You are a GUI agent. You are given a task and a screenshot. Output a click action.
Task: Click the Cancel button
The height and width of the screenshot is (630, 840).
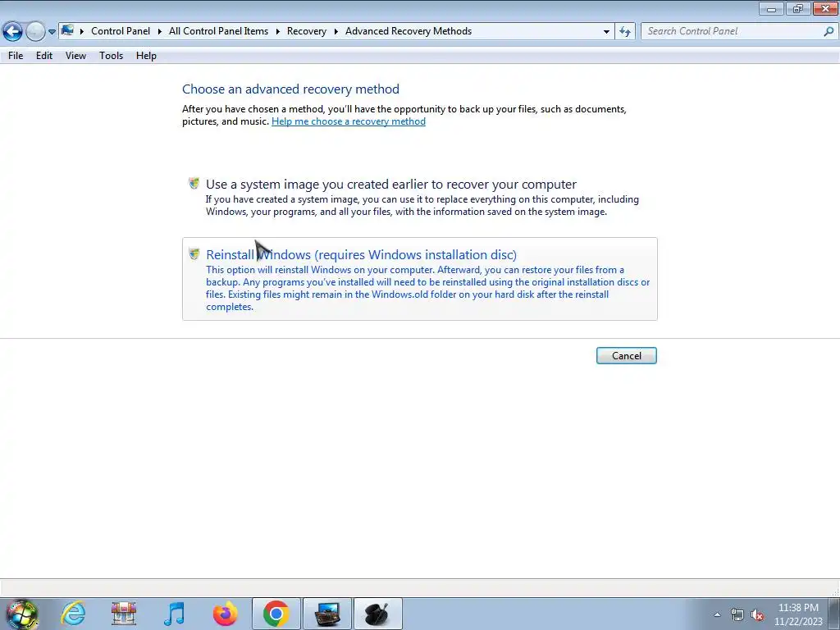point(626,356)
